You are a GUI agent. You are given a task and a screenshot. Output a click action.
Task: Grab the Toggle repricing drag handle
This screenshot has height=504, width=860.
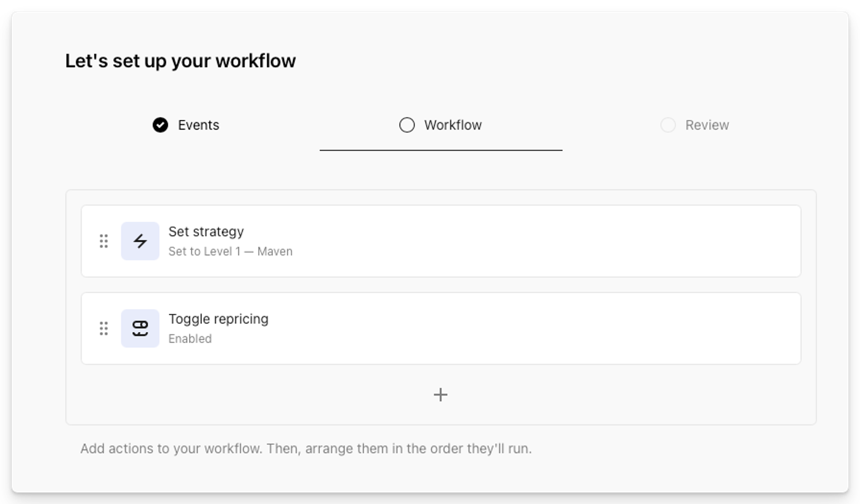coord(104,329)
